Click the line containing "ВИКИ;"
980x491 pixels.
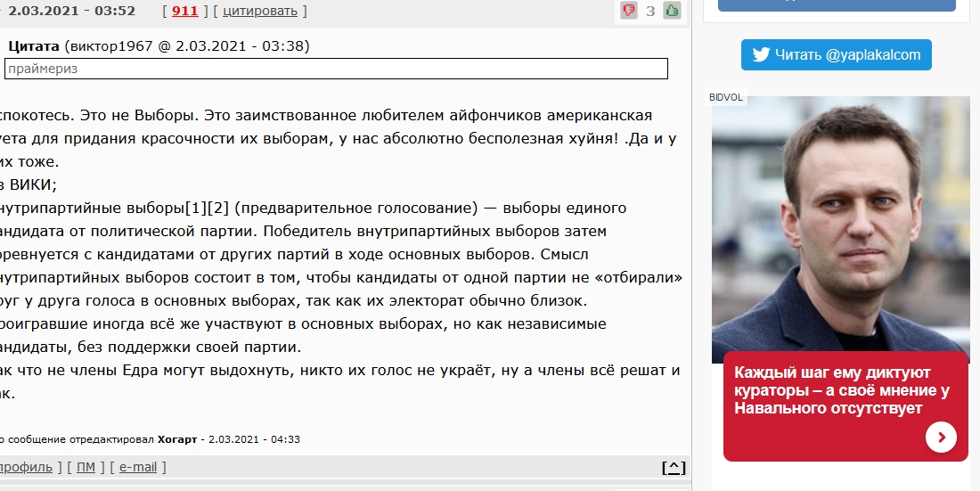(x=29, y=184)
